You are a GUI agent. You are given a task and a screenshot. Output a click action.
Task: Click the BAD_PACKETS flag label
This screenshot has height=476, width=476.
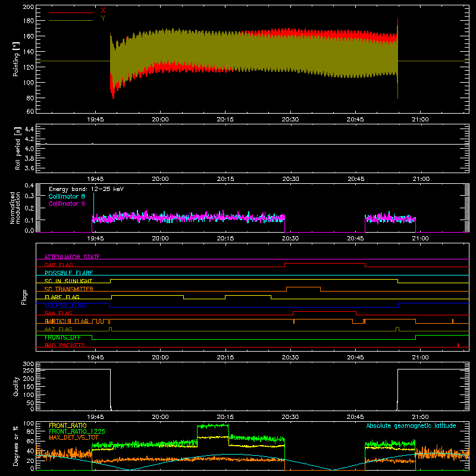[x=65, y=345]
